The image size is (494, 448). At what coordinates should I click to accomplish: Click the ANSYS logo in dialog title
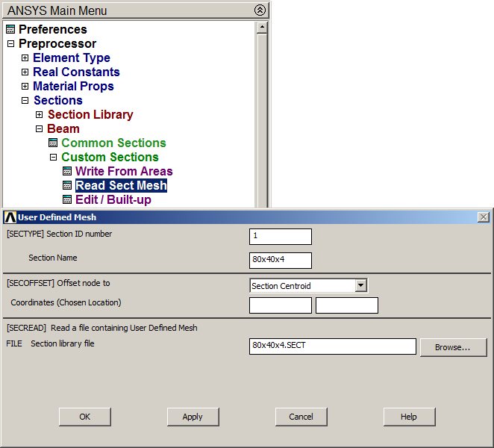[x=10, y=217]
